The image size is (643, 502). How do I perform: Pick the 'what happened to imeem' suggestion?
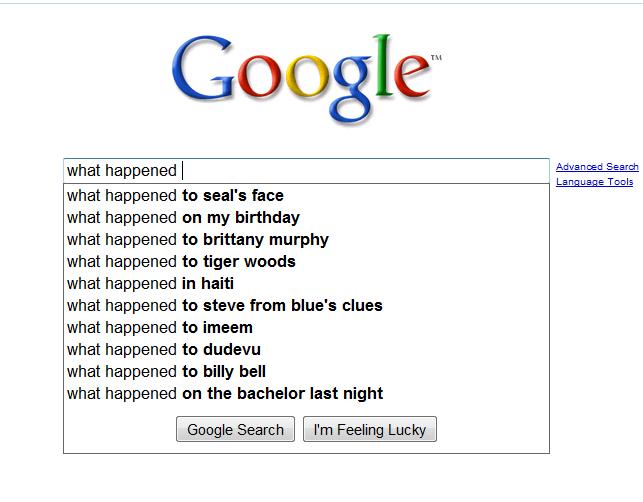pos(306,328)
